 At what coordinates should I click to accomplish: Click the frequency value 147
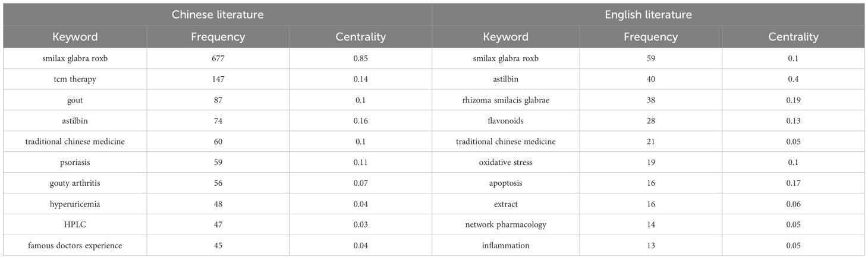[x=218, y=79]
